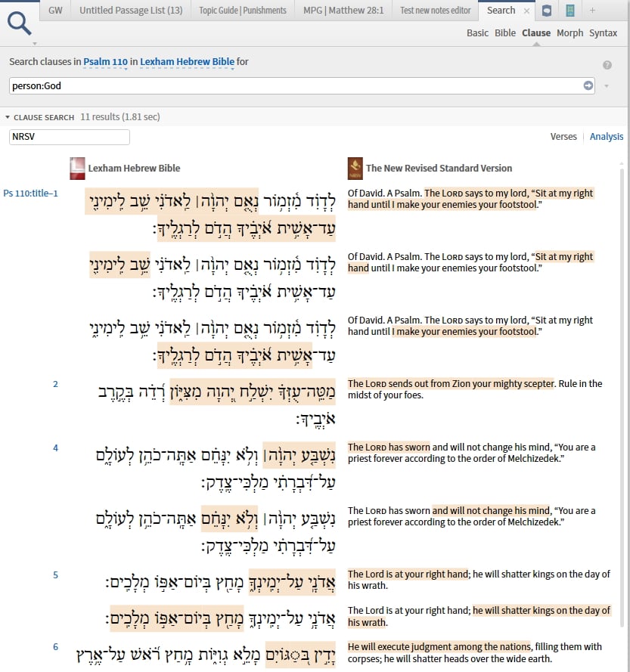Switch search type to Syntax
The image size is (630, 672).
click(603, 33)
